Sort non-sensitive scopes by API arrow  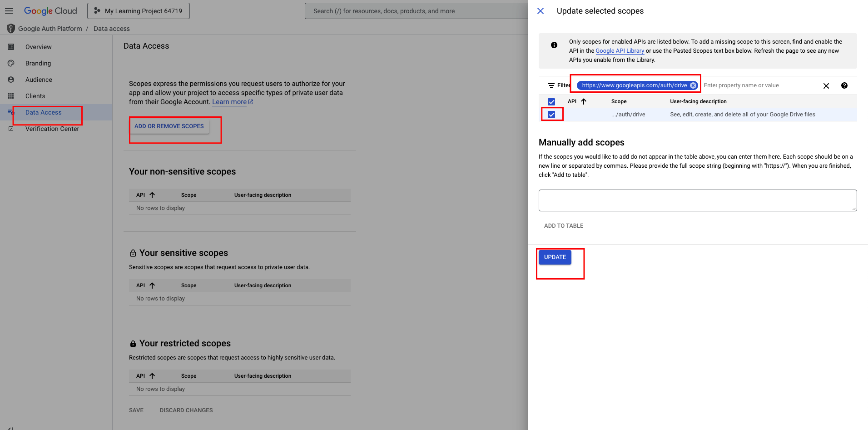click(x=152, y=195)
